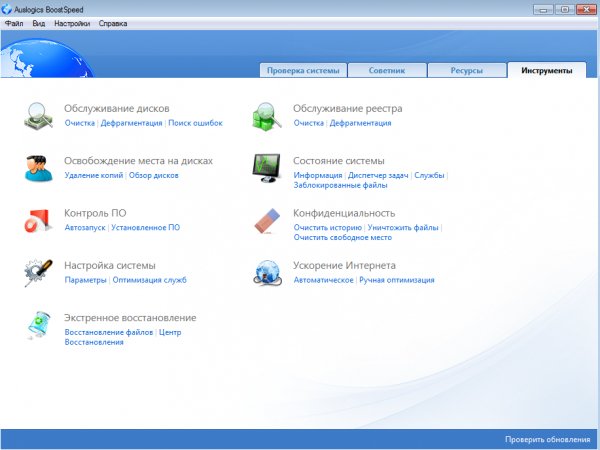Open Параметры link
This screenshot has width=600, height=450.
coord(85,280)
